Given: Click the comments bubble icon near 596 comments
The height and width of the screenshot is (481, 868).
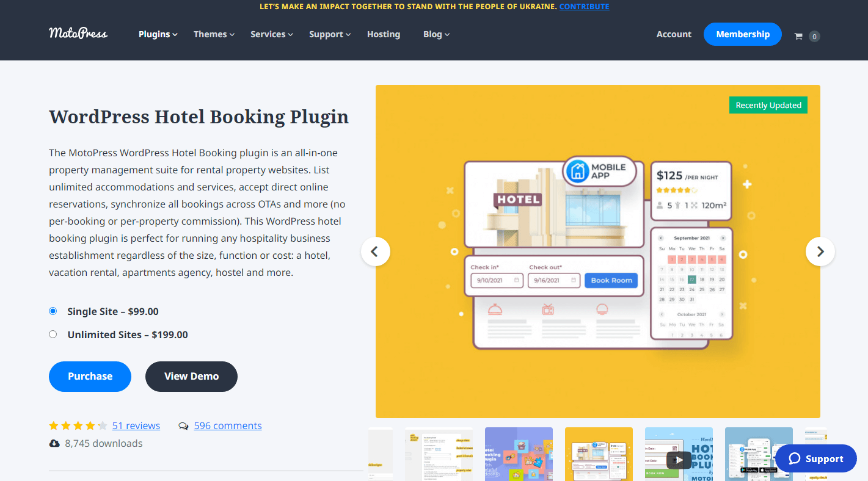Looking at the screenshot, I should point(183,425).
